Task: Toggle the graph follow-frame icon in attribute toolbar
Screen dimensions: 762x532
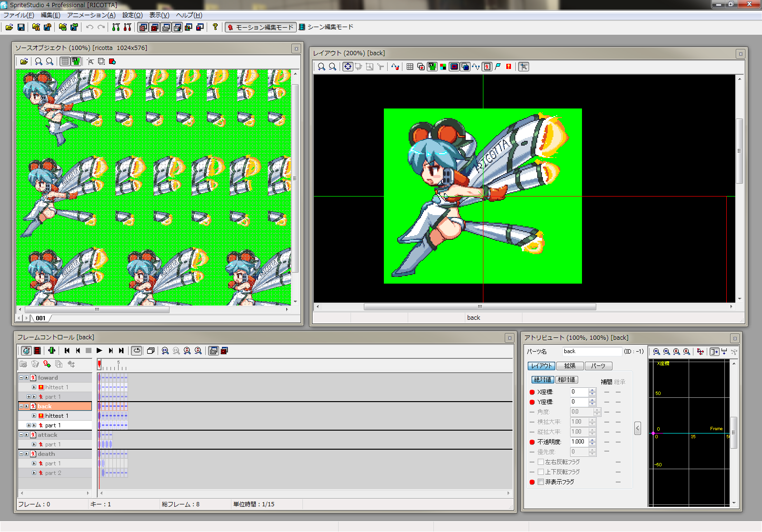Action: 714,352
